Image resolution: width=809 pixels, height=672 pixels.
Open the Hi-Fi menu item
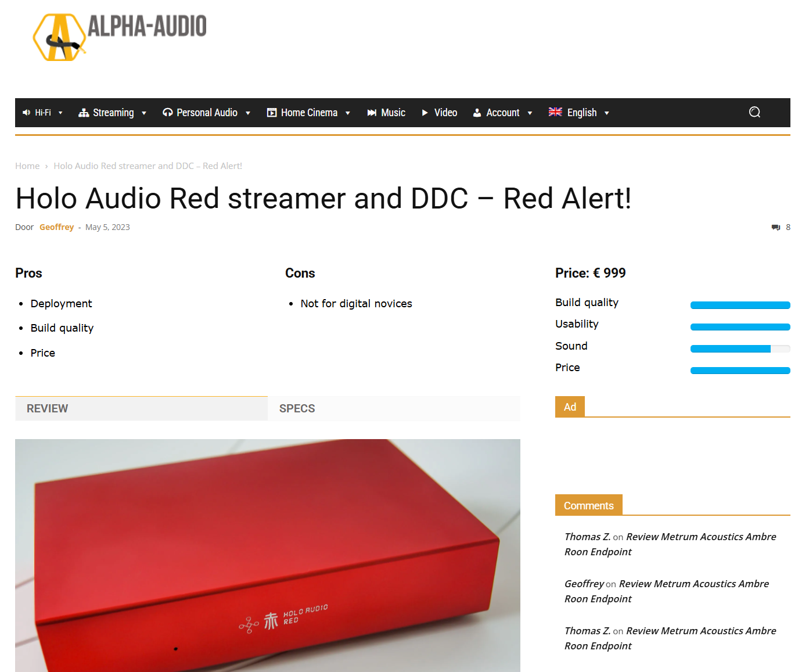pos(42,113)
